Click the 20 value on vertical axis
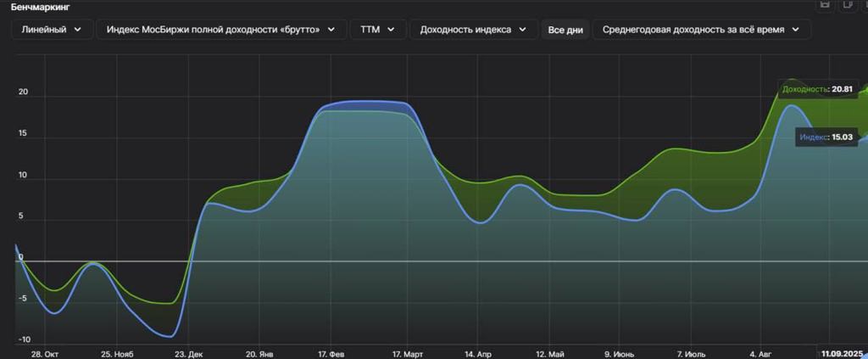Image resolution: width=868 pixels, height=359 pixels. click(x=24, y=93)
